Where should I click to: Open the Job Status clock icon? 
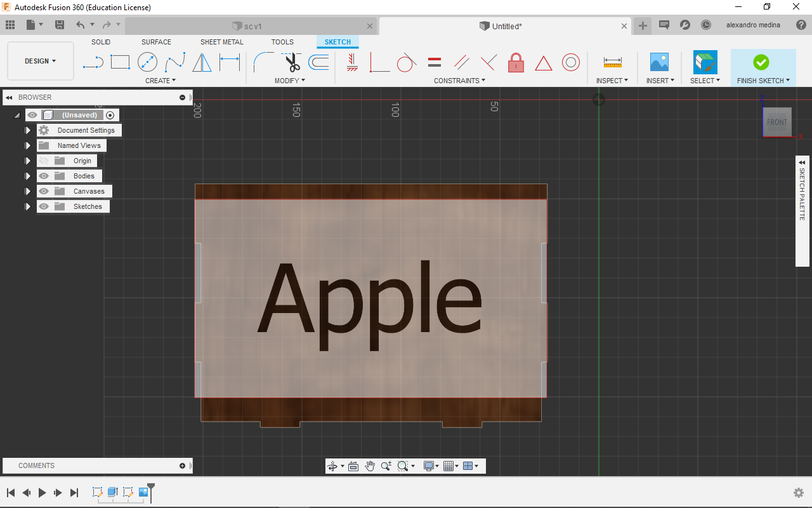[706, 25]
